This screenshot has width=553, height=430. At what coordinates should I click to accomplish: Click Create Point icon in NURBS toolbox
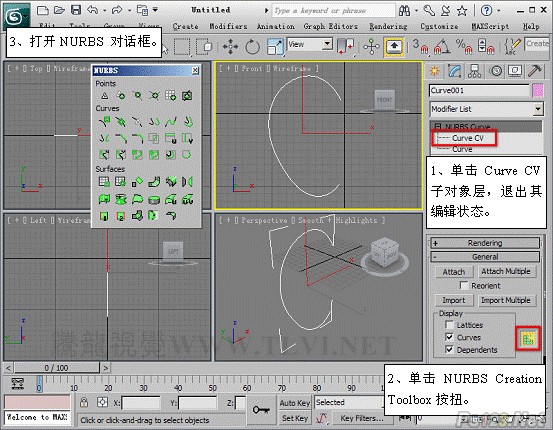coord(104,96)
